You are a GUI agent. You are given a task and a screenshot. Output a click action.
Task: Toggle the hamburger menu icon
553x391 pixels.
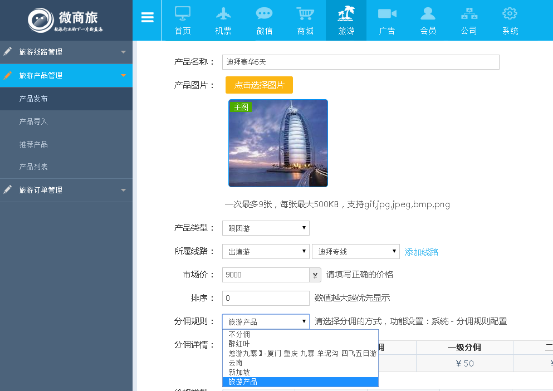point(147,17)
